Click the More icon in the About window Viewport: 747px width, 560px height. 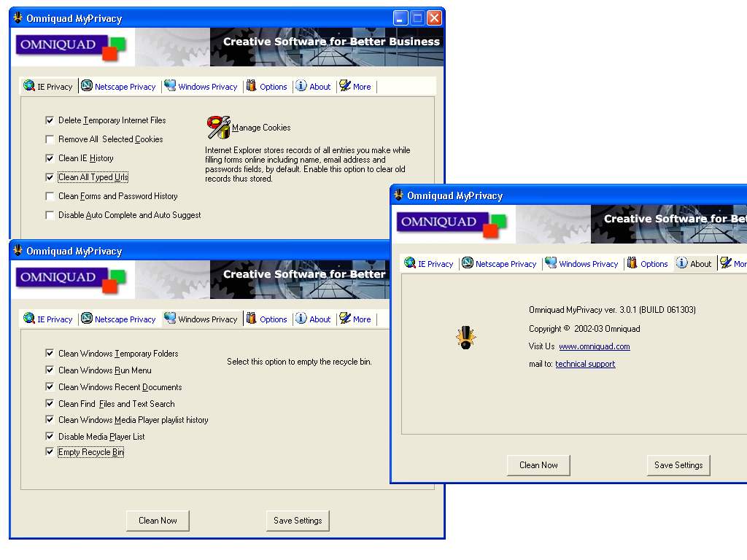click(x=726, y=262)
